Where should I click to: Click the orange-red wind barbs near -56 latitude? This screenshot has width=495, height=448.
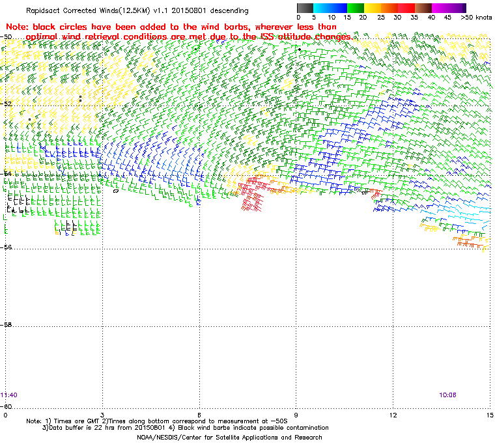(467, 242)
